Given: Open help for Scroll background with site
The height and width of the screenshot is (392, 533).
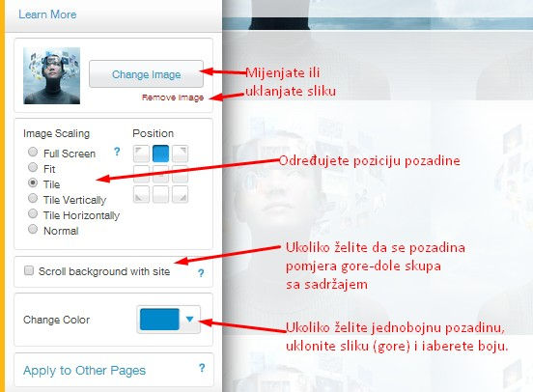Looking at the screenshot, I should (x=201, y=273).
